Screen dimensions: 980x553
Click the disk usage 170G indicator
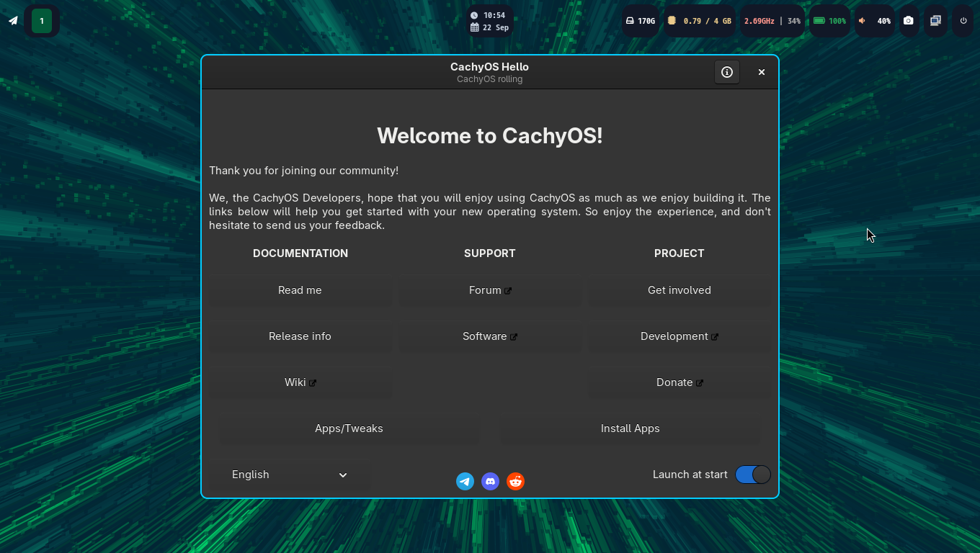point(640,21)
